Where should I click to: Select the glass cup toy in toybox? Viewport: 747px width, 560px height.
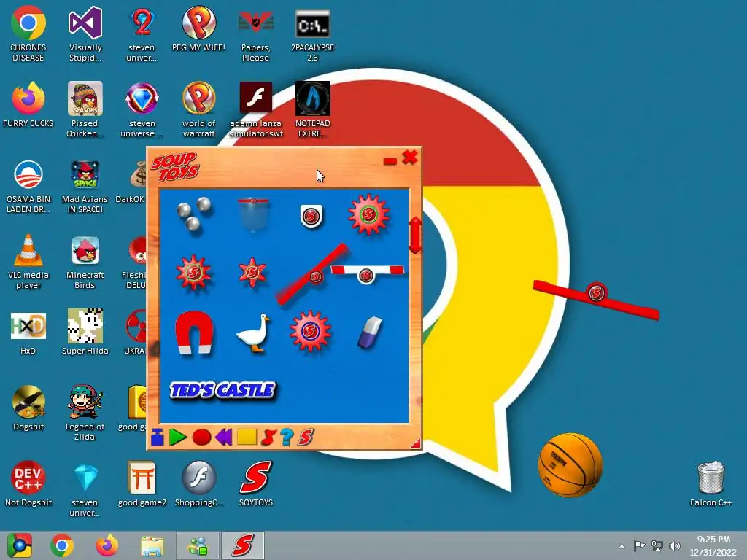coord(253,215)
